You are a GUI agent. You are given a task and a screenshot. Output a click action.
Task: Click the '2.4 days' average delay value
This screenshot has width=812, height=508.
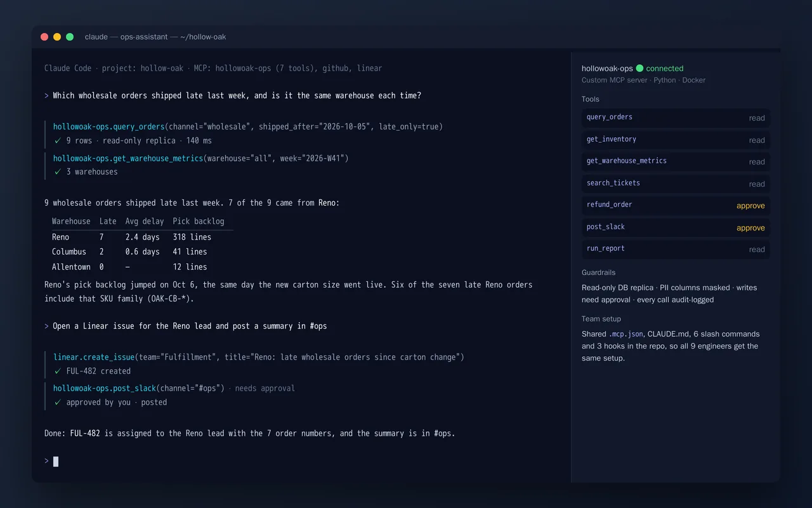(x=143, y=237)
